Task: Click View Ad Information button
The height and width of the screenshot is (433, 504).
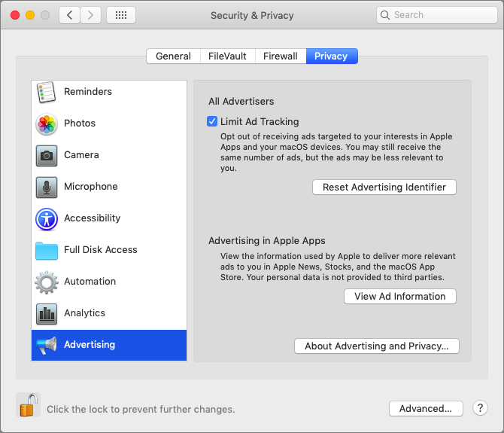Action: point(400,296)
